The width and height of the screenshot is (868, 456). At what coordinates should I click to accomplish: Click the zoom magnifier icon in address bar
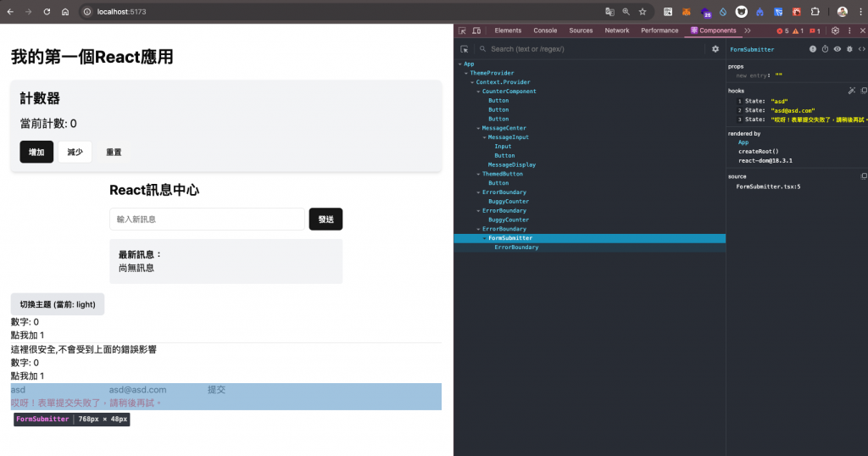(x=626, y=12)
